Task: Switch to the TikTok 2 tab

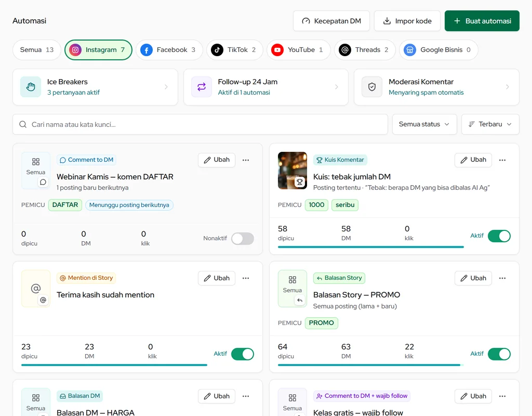Action: (235, 50)
